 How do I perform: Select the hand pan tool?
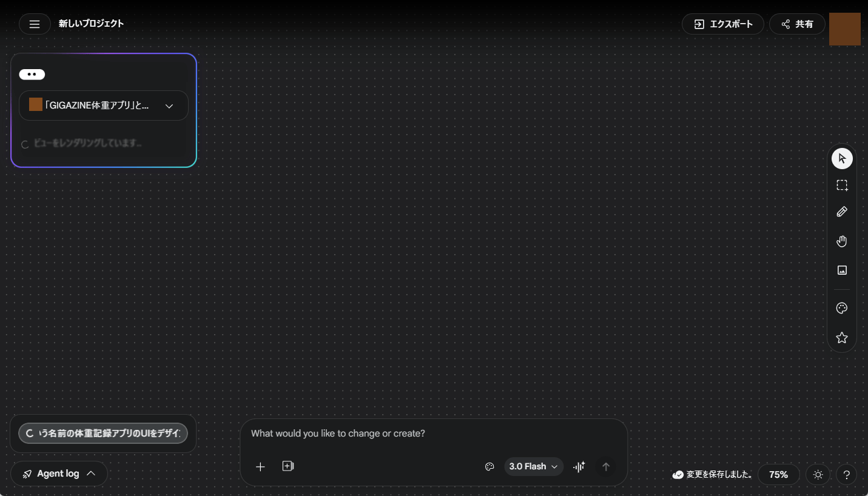[841, 241]
